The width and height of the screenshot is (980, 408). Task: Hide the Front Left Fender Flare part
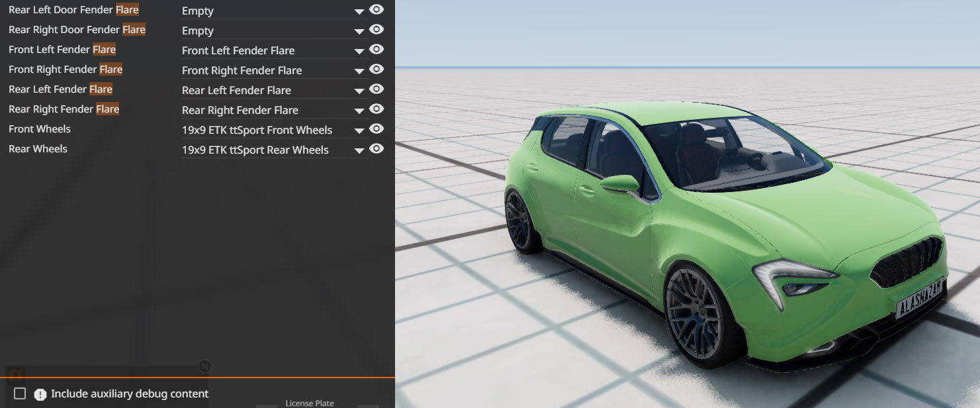(377, 50)
